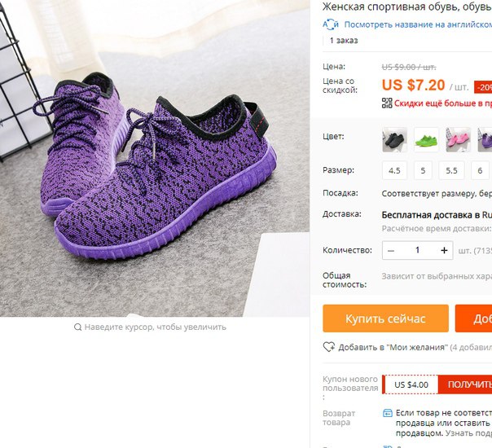This screenshot has width=492, height=448.
Task: Choose size 4.5
Action: coord(394,171)
